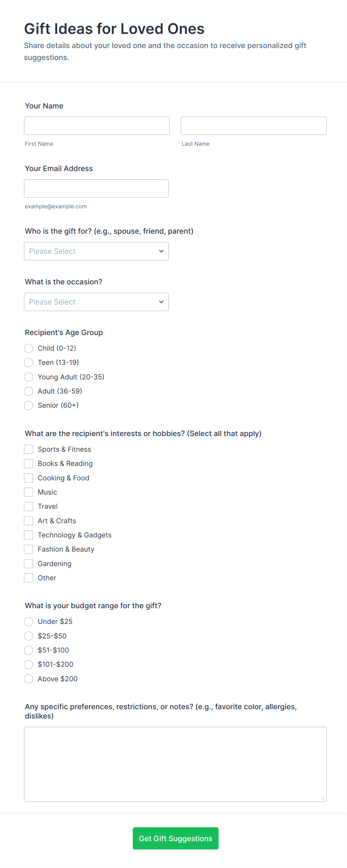Check Cooking & Food as an interest
Screen dimensions: 347x868
28,477
